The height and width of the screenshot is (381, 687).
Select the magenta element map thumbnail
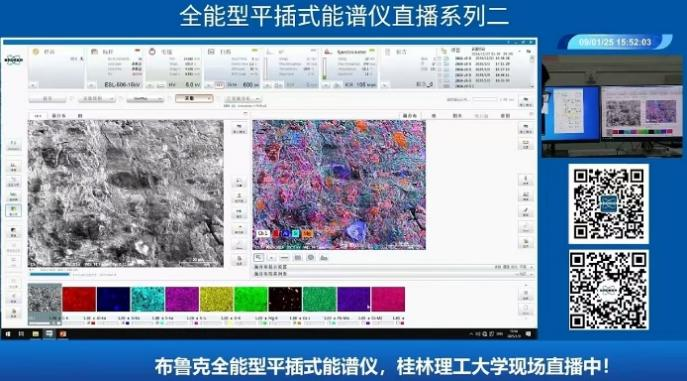182,300
